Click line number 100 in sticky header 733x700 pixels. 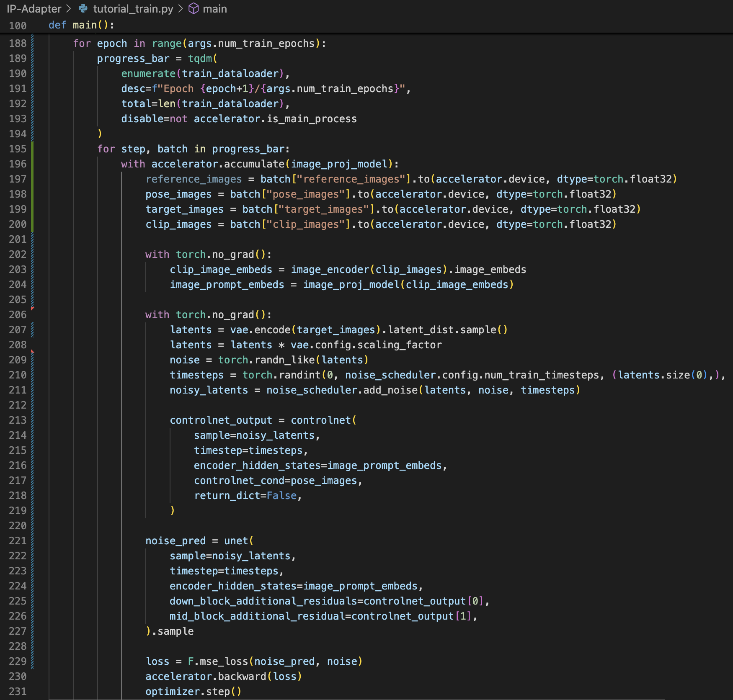[x=18, y=26]
